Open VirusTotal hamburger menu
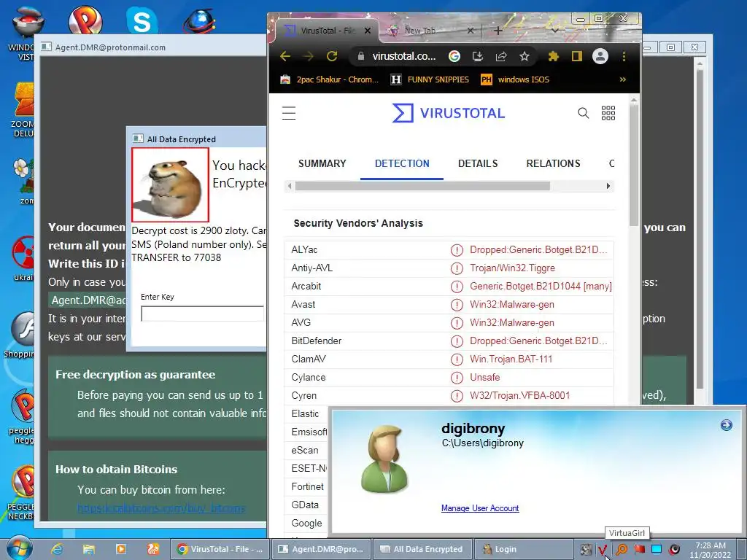747x560 pixels. pos(289,113)
